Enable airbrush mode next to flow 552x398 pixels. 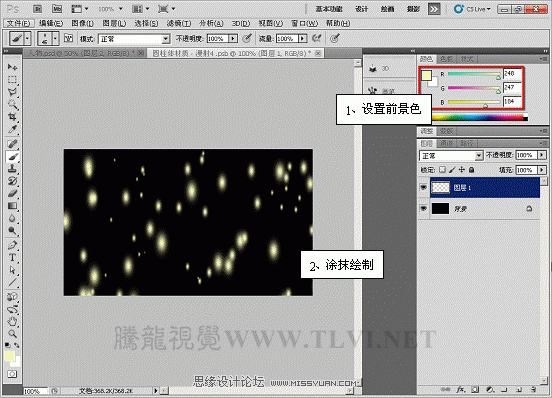[x=317, y=38]
